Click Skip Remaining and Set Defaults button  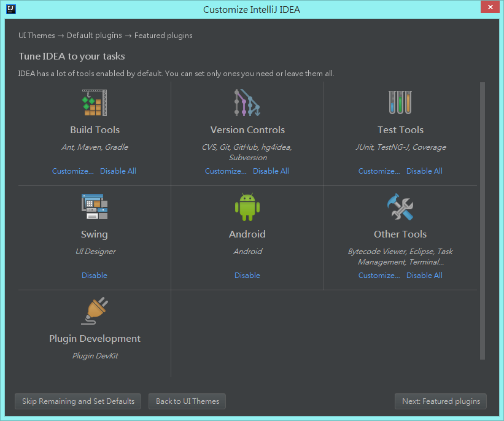[78, 401]
